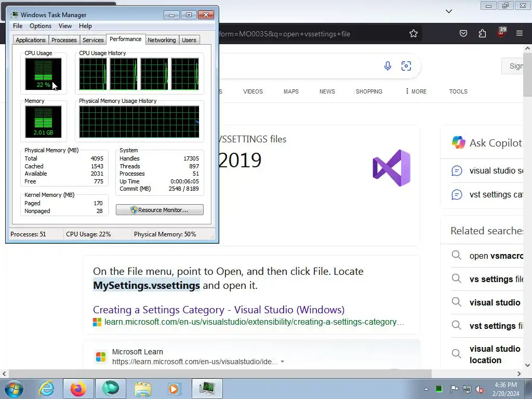Select the Performance tab
Viewport: 532px width, 399px height.
(126, 39)
